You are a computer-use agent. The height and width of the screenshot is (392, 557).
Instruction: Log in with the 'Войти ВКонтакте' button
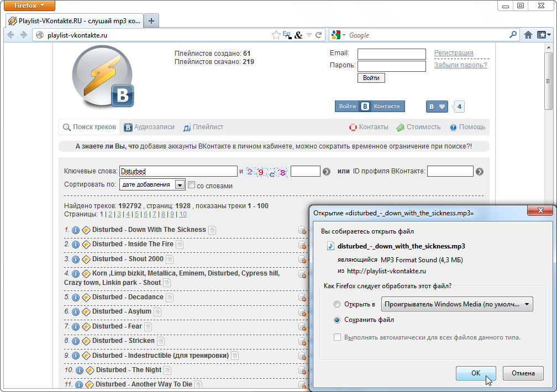click(x=370, y=106)
